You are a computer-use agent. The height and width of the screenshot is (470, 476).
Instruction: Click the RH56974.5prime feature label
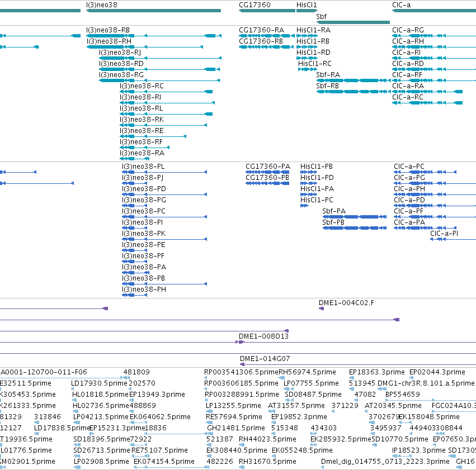[x=308, y=372]
